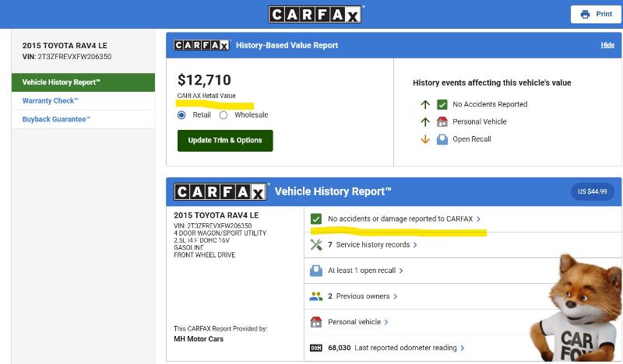The width and height of the screenshot is (623, 364).
Task: Select the Retail radio button
Action: tap(181, 115)
